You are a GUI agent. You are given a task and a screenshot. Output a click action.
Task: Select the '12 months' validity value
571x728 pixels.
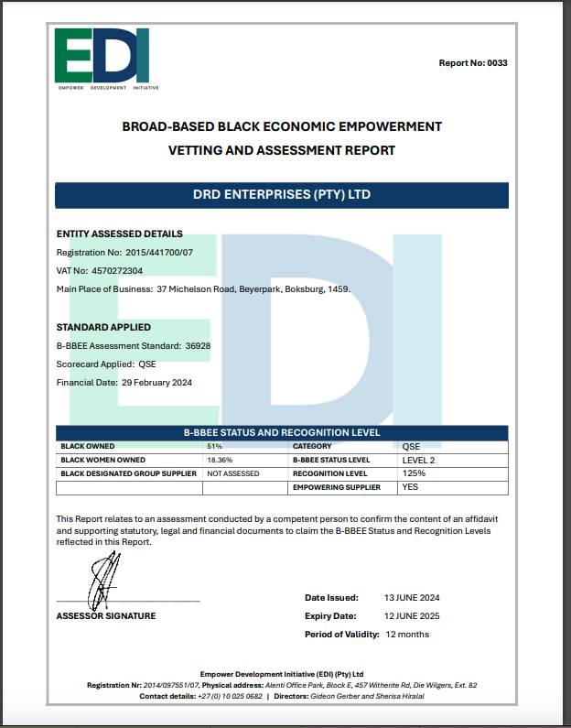[x=407, y=635]
